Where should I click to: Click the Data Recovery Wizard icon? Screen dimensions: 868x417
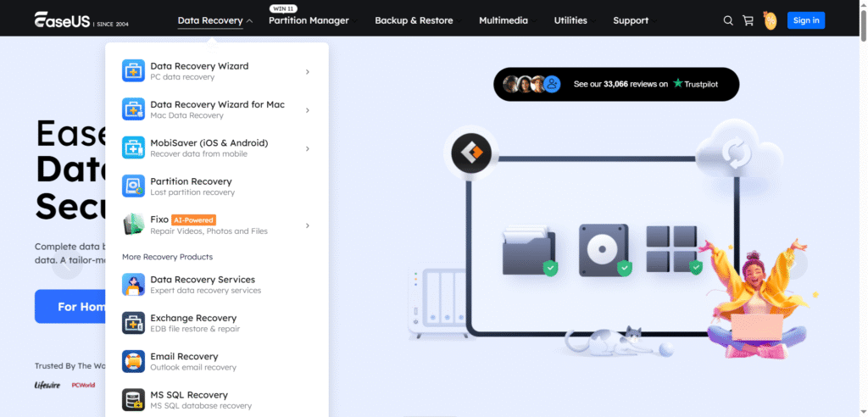[x=134, y=71]
